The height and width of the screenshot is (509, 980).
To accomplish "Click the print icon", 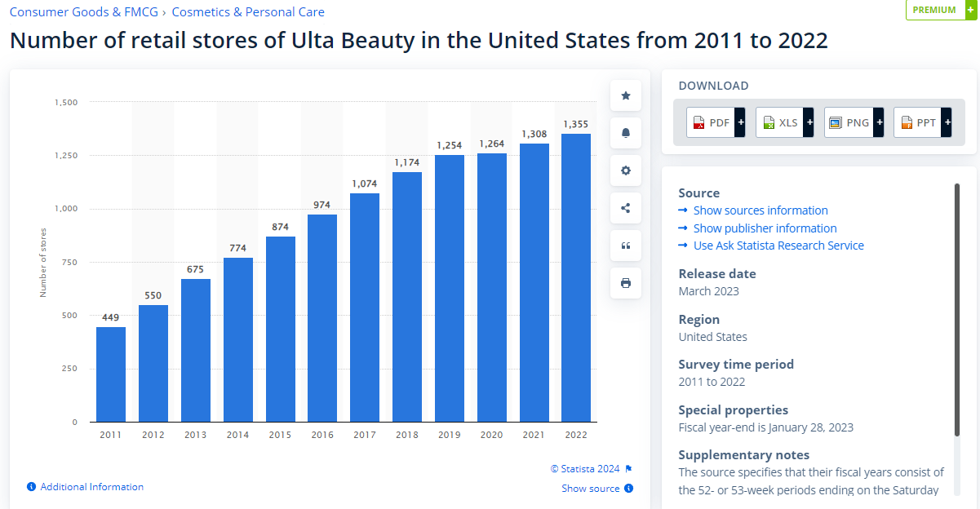I will [626, 283].
